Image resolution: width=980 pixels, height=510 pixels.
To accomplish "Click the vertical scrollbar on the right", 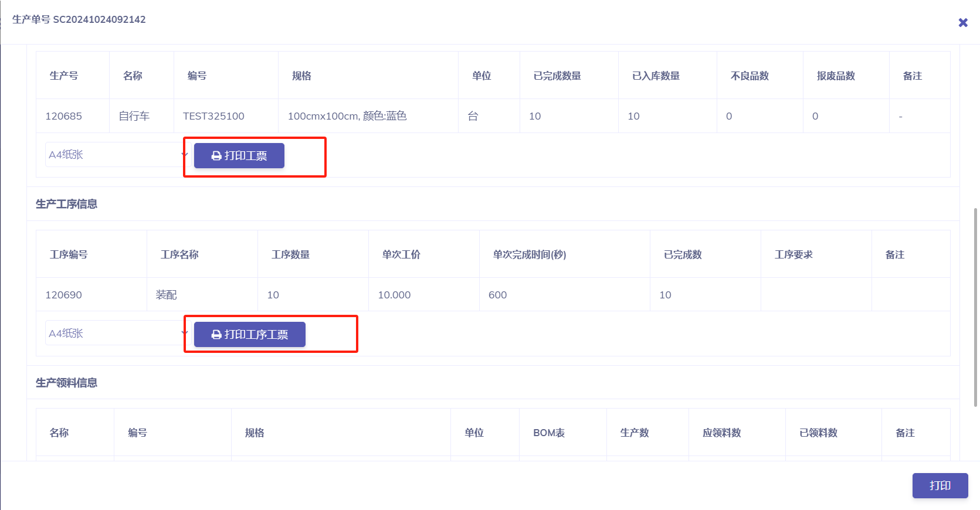I will [975, 305].
